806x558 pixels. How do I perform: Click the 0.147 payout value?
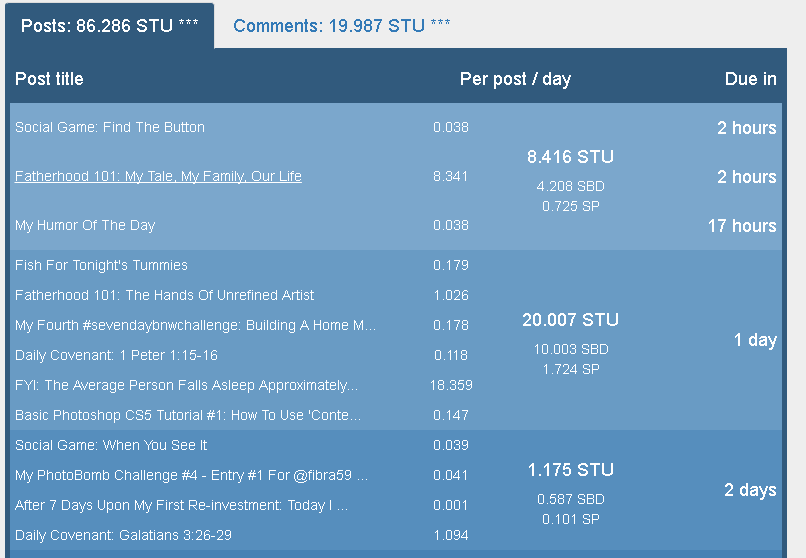point(451,415)
